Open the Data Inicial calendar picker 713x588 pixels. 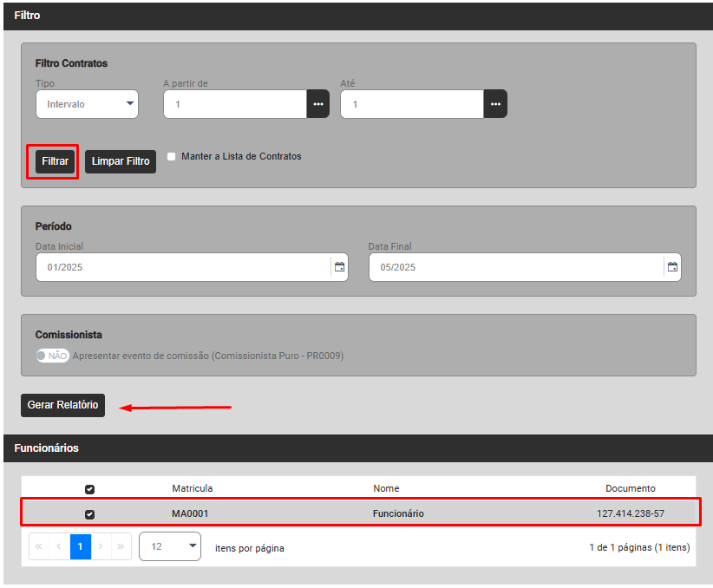(x=340, y=267)
